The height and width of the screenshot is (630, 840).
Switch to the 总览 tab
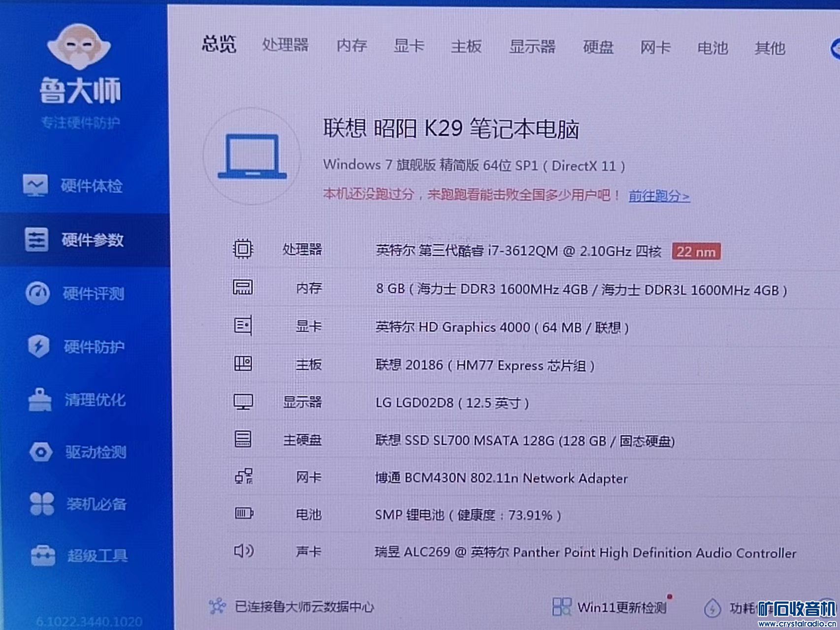point(219,44)
